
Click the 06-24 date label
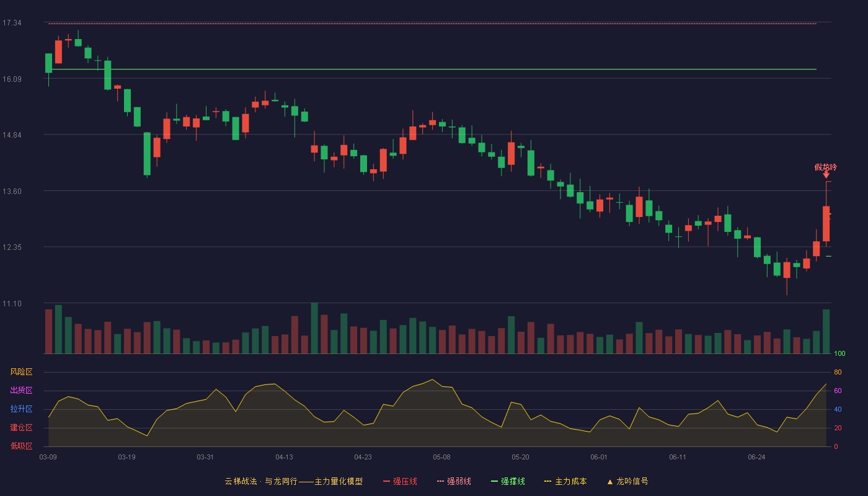pos(756,457)
